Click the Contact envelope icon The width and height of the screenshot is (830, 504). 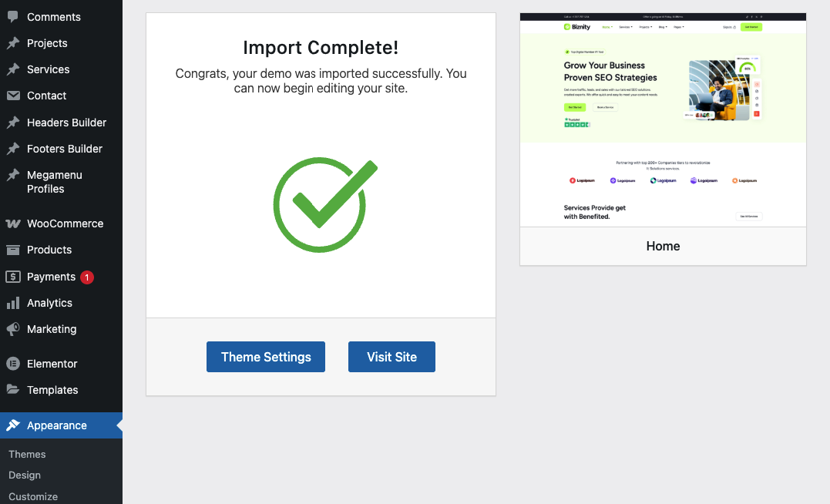pos(13,96)
